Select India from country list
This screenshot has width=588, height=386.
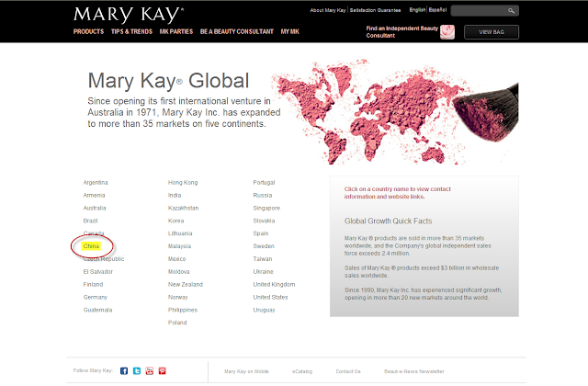click(x=175, y=196)
